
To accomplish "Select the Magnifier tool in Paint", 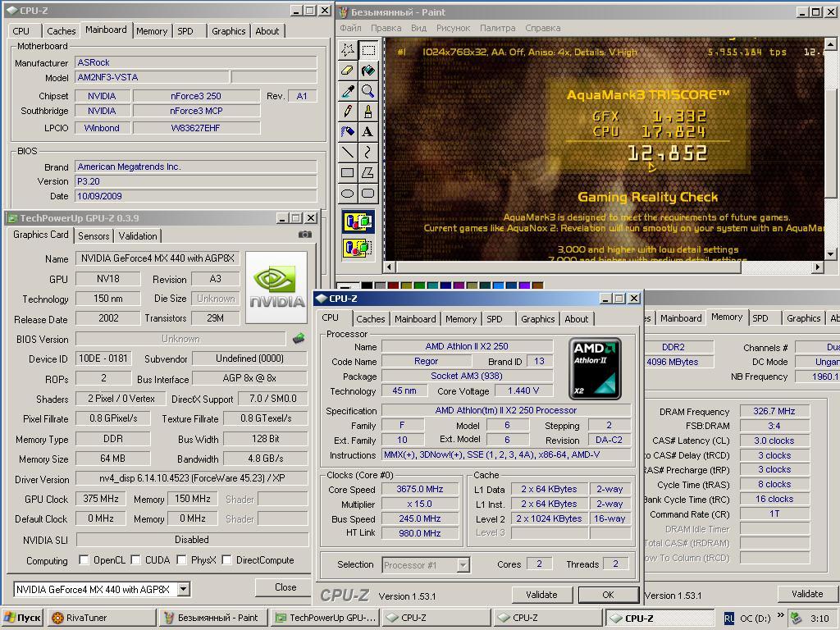I will click(x=368, y=90).
